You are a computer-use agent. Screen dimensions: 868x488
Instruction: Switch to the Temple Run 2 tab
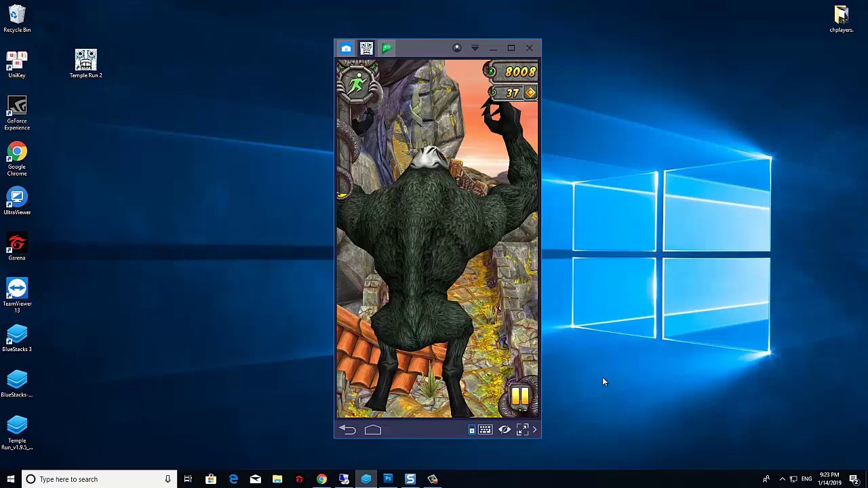(366, 48)
